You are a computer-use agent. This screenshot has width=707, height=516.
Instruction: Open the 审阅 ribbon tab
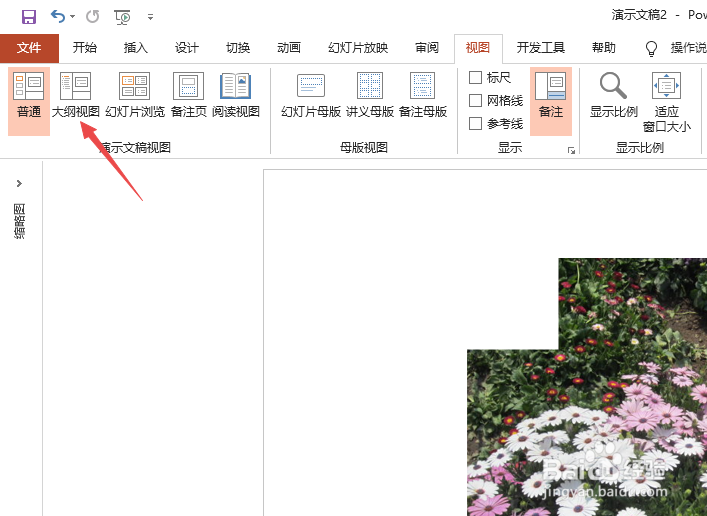(x=427, y=48)
